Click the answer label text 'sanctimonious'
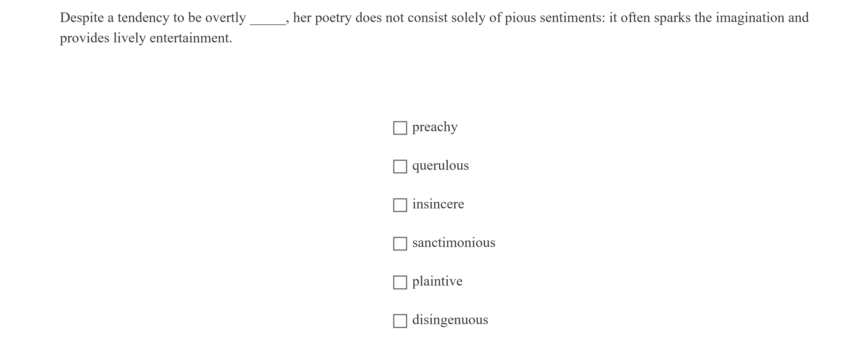The width and height of the screenshot is (868, 338). [x=454, y=243]
